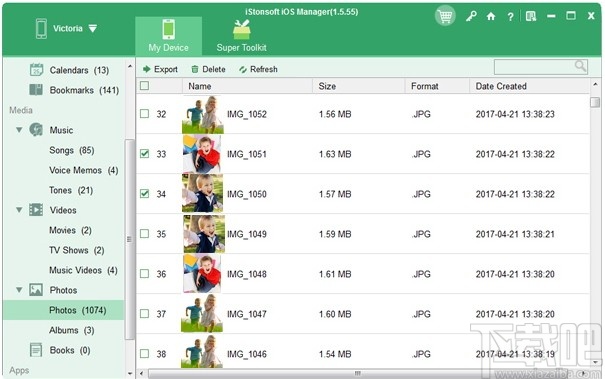Click the Videos film icon
This screenshot has width=605, height=379.
click(x=36, y=210)
